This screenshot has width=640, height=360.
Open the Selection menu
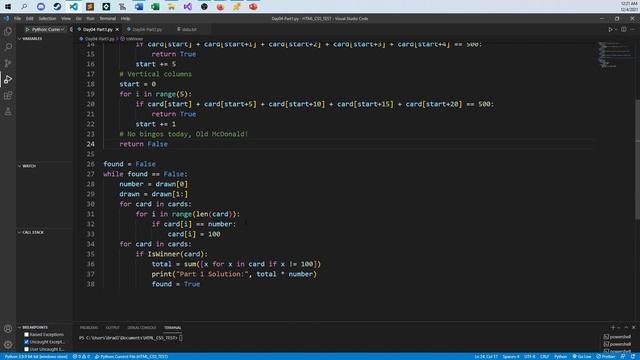coord(47,18)
